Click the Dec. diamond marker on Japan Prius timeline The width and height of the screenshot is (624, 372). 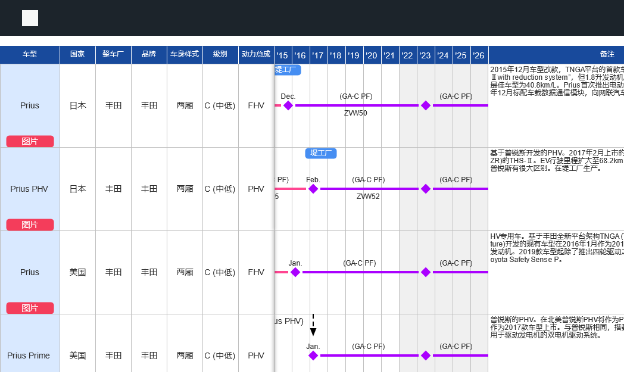click(288, 105)
